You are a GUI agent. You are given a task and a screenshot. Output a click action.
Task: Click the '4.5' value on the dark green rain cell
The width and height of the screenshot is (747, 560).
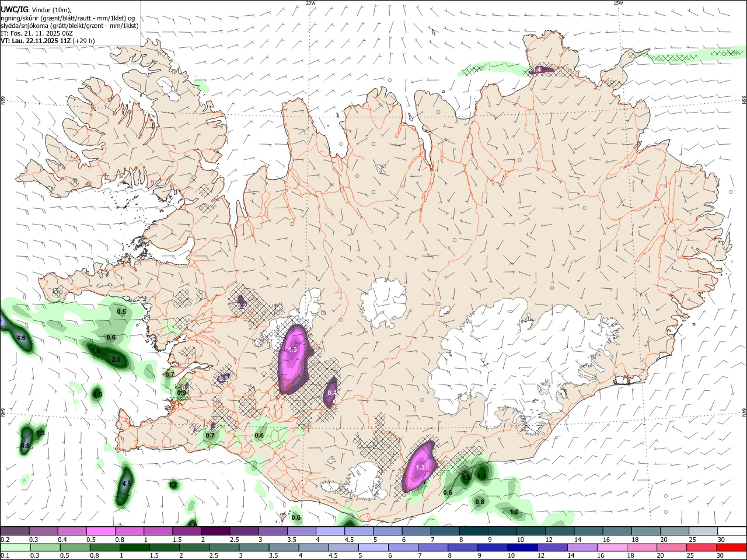[127, 484]
